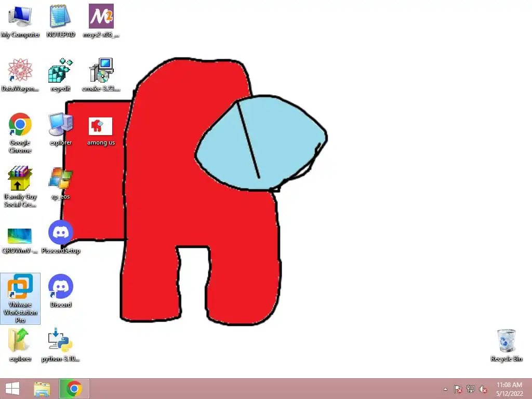
Task: Open the muted volume tray icon
Action: pyautogui.click(x=483, y=389)
